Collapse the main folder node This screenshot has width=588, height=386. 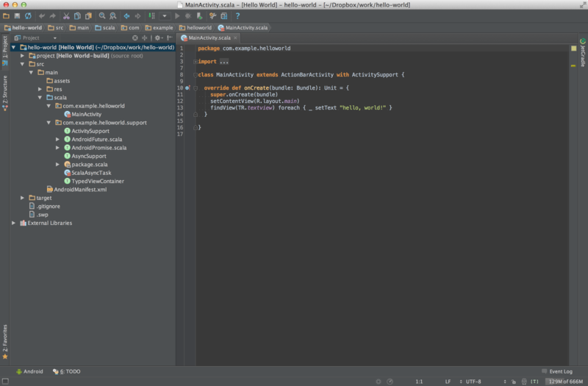pyautogui.click(x=31, y=72)
